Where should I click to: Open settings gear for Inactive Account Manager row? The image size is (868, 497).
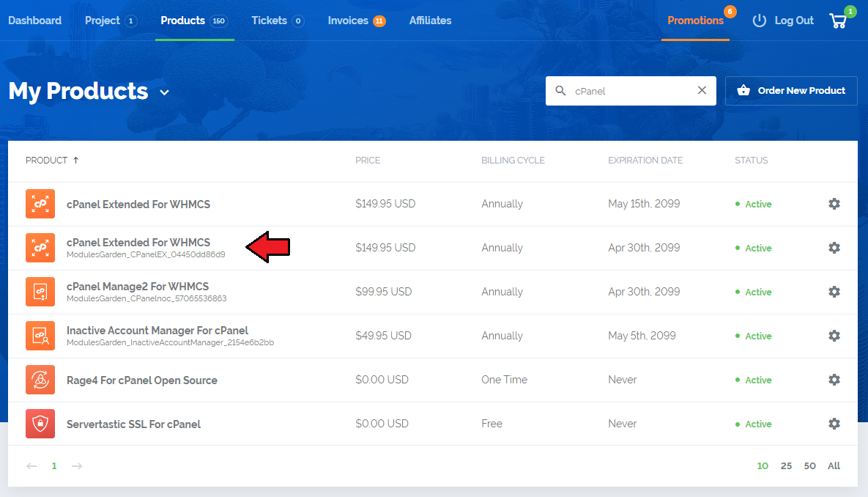[x=834, y=336]
